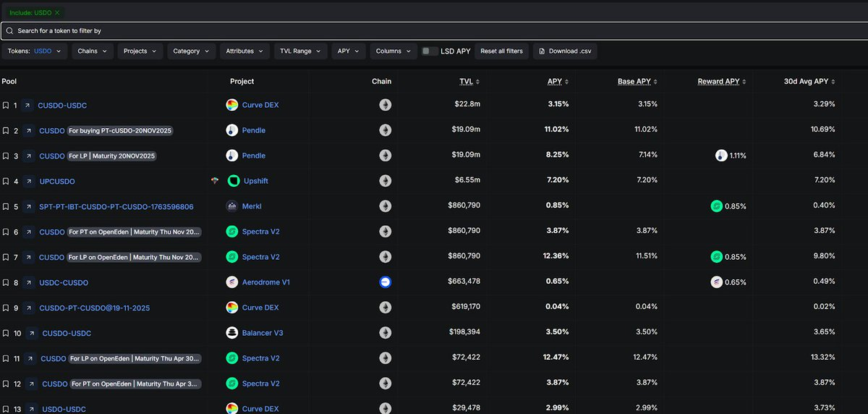Open external arrow link for UPCUSDO
The height and width of the screenshot is (414, 868).
(x=27, y=181)
